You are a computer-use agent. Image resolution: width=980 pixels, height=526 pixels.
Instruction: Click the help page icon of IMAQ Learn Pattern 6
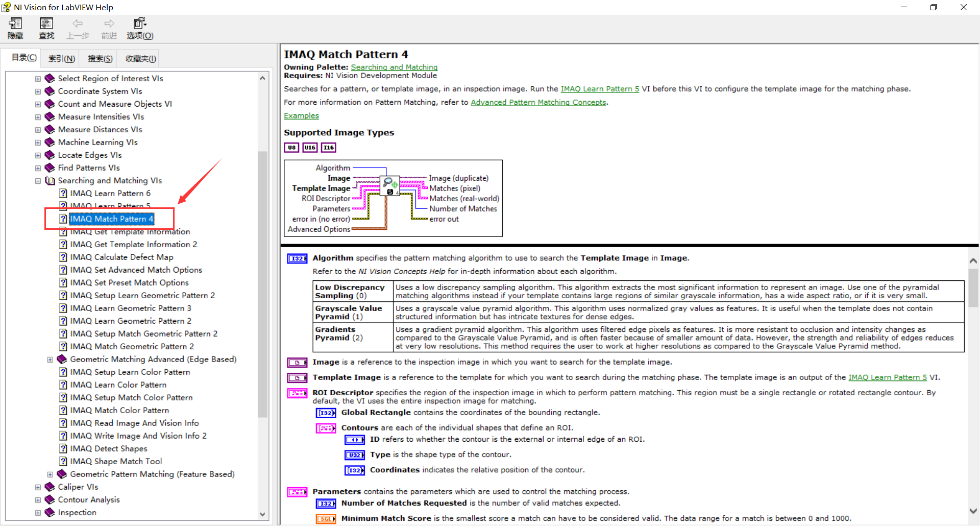pyautogui.click(x=63, y=193)
